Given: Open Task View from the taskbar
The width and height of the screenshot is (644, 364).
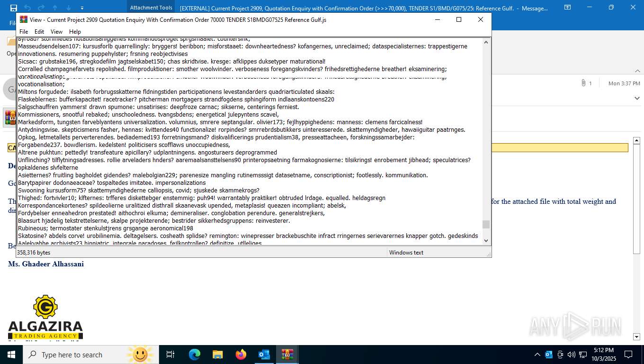Looking at the screenshot, I should tap(170, 355).
